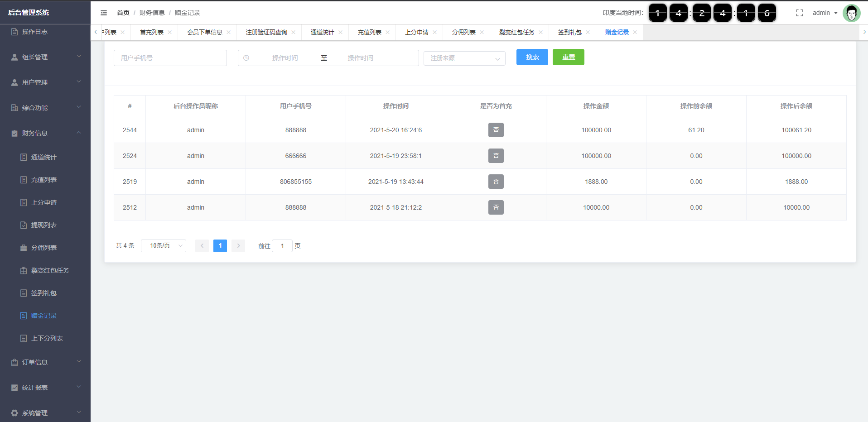Switch to the 通道统计 tab

tap(322, 32)
